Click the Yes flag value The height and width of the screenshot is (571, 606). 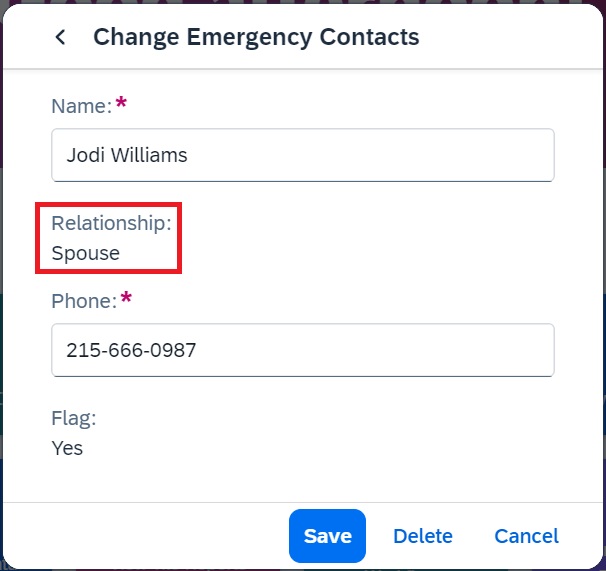point(67,448)
